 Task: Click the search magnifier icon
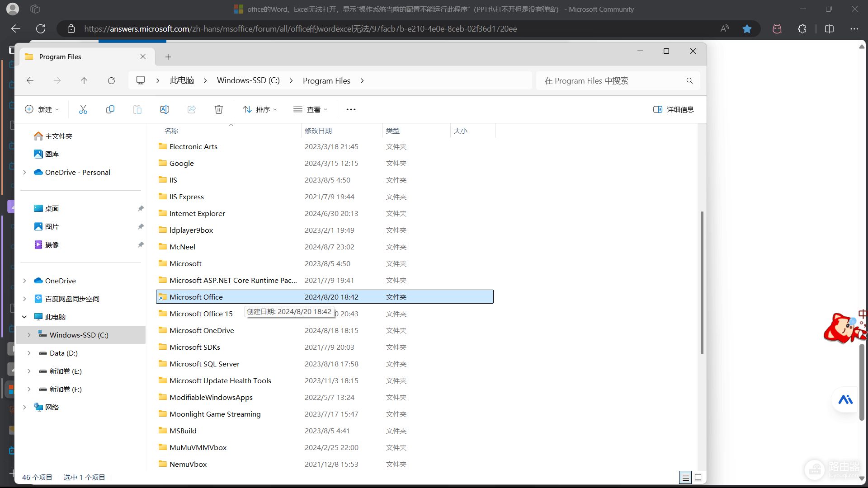[x=689, y=80]
